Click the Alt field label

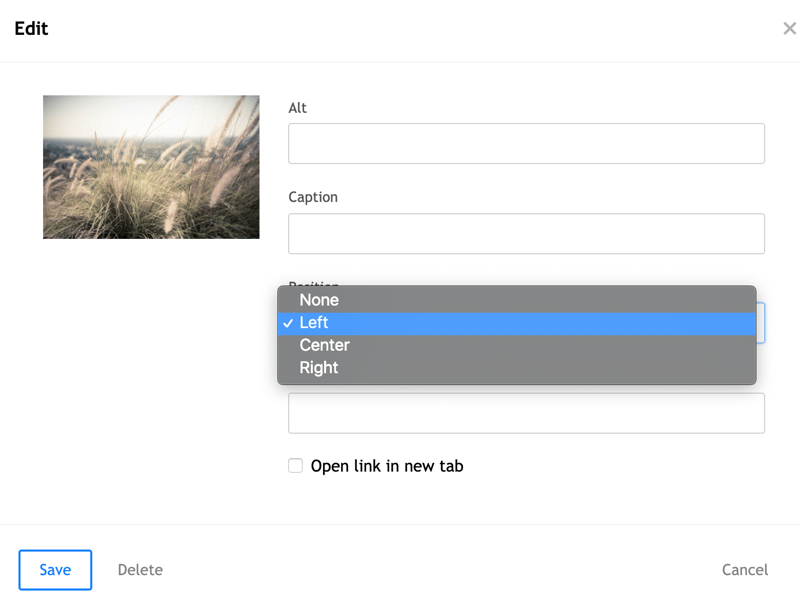298,108
